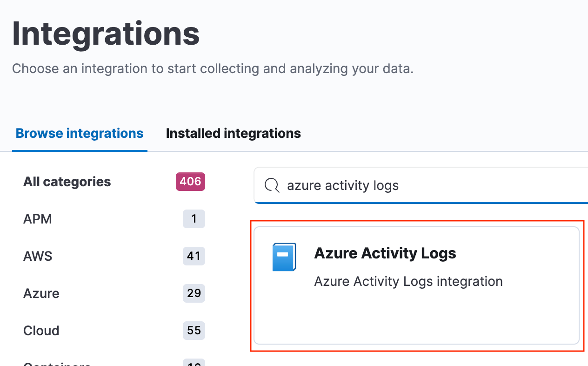Screen dimensions: 588x366
Task: Click the Azure Activity Logs integration description
Action: click(408, 281)
